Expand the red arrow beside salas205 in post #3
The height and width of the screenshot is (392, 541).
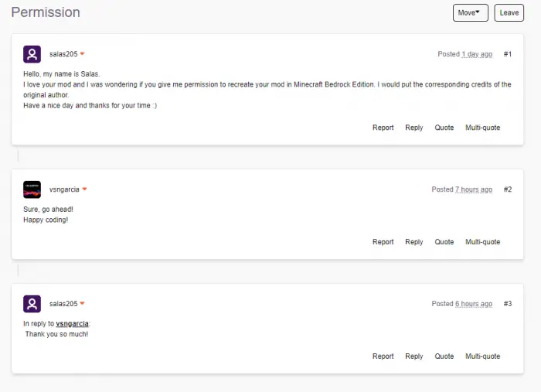82,303
